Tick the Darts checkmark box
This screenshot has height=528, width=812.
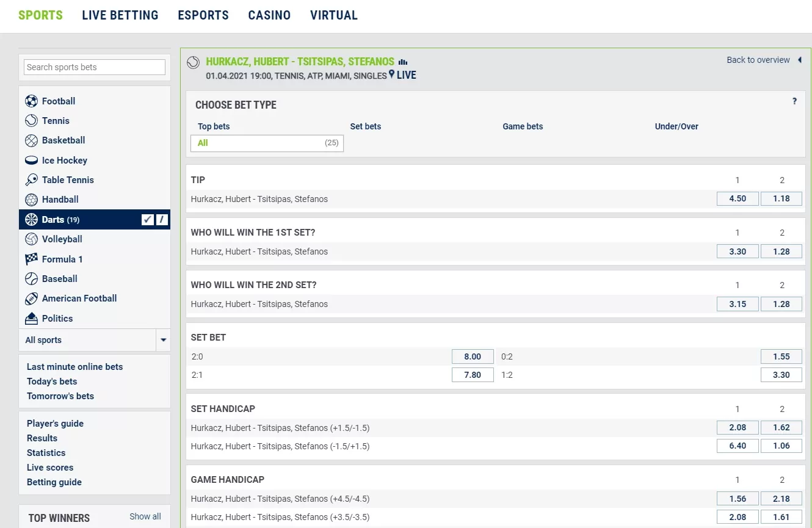click(147, 220)
